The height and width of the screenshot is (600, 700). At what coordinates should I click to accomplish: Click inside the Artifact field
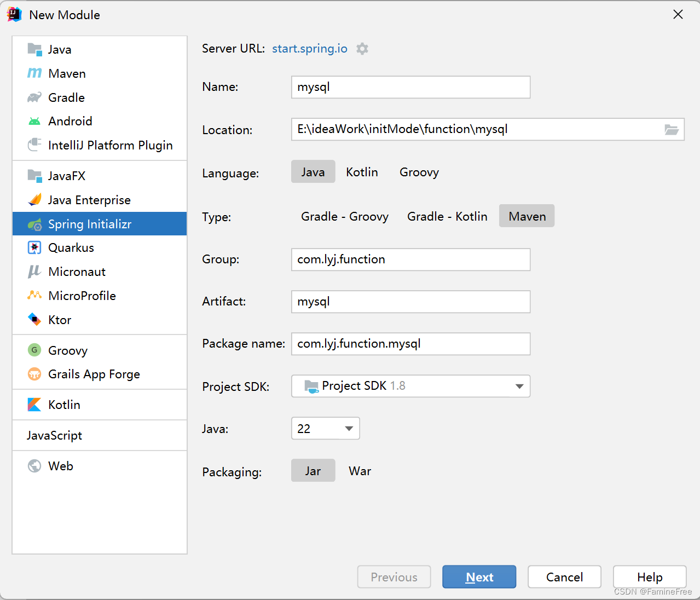click(x=410, y=302)
